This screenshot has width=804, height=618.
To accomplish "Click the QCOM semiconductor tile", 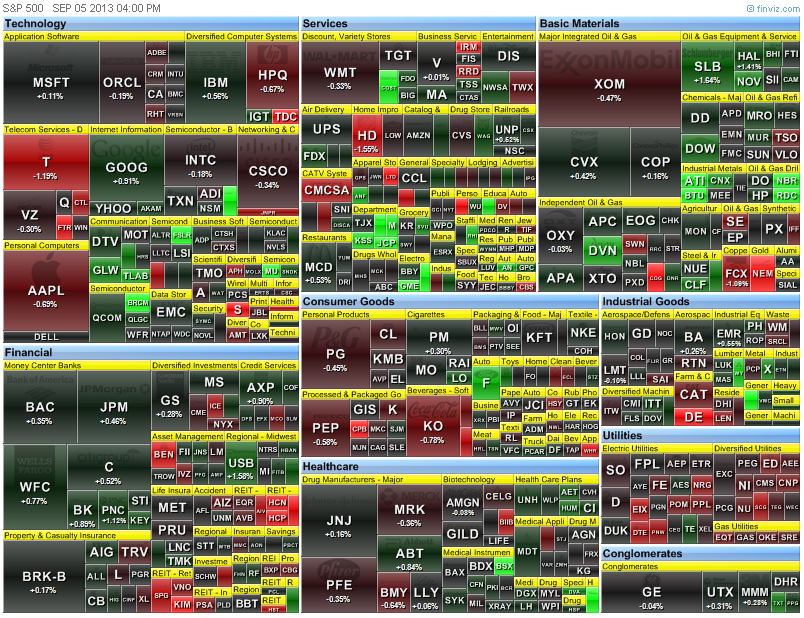I will coord(107,318).
